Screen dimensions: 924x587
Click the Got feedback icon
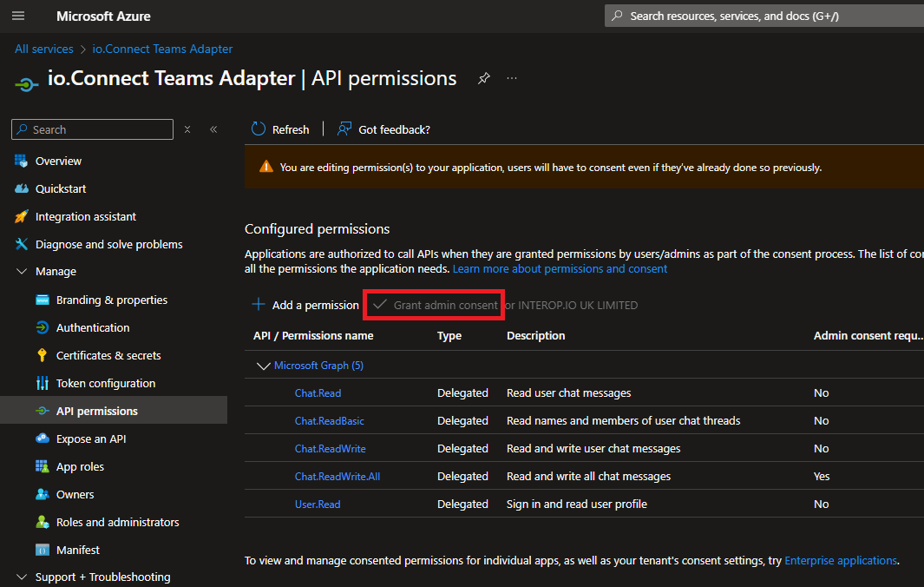tap(344, 129)
